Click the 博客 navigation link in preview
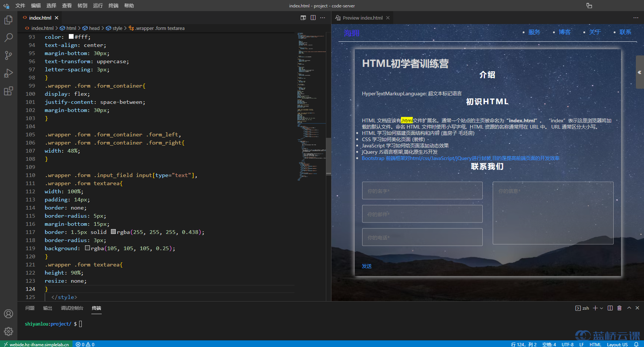Image resolution: width=644 pixels, height=347 pixels. click(x=564, y=32)
